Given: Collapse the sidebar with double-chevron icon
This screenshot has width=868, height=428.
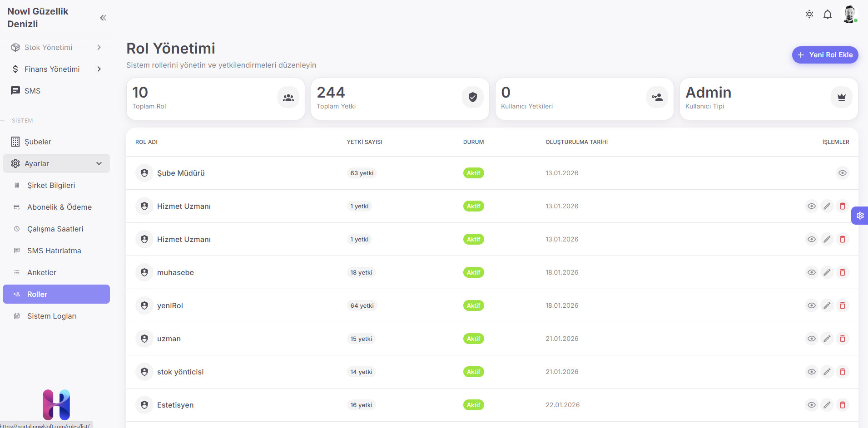Looking at the screenshot, I should pos(103,18).
